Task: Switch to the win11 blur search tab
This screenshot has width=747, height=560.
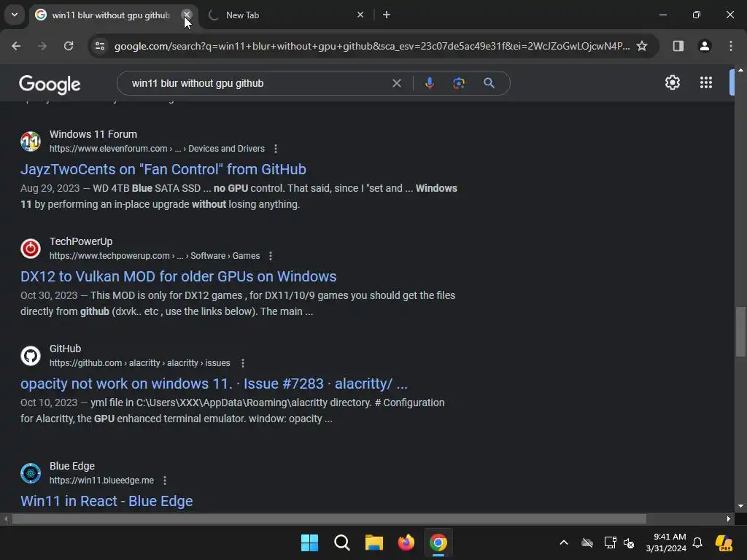Action: click(x=111, y=15)
